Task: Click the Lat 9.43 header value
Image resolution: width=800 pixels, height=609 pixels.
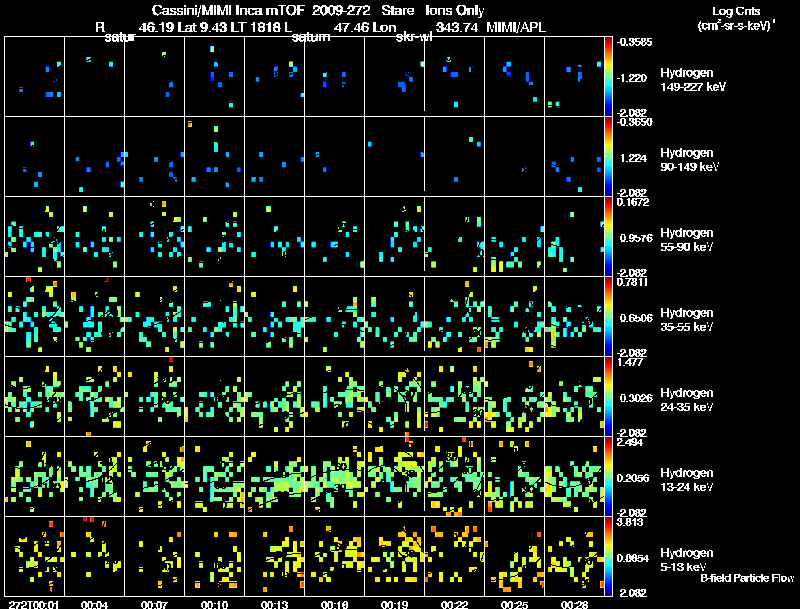Action: click(x=203, y=27)
